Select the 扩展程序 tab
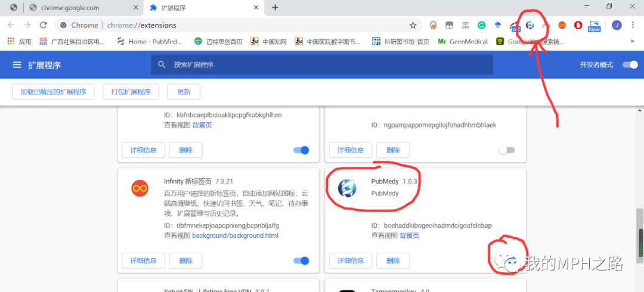This screenshot has height=292, width=644. [205, 8]
